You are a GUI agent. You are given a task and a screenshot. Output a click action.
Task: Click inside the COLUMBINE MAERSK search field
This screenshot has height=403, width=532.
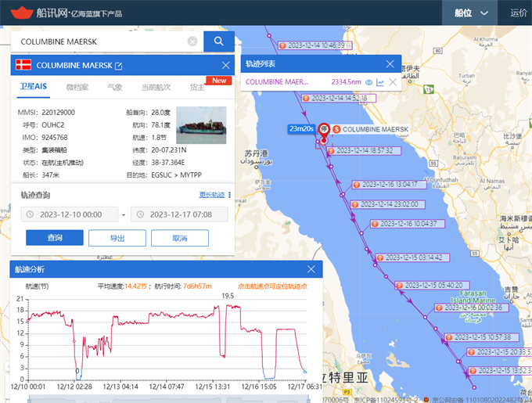(102, 41)
